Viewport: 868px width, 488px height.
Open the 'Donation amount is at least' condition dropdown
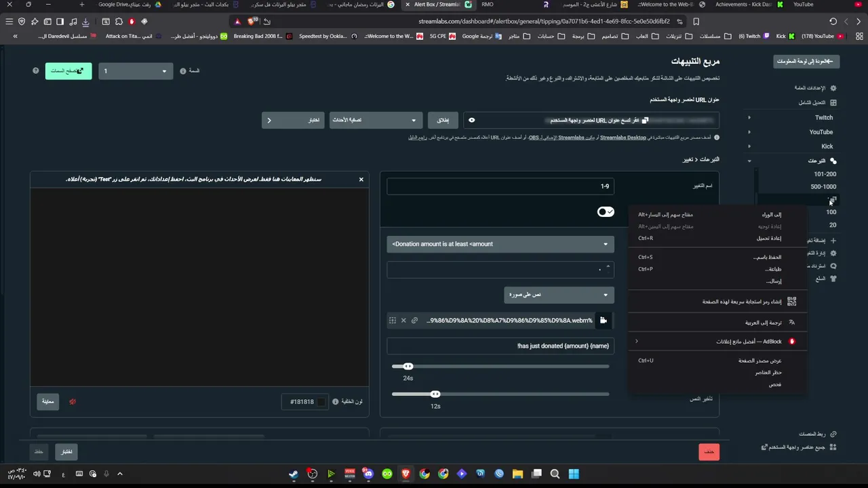(x=500, y=244)
